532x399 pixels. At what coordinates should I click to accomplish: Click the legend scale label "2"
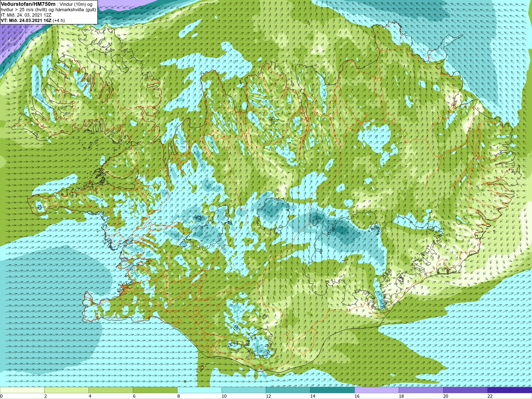click(46, 396)
